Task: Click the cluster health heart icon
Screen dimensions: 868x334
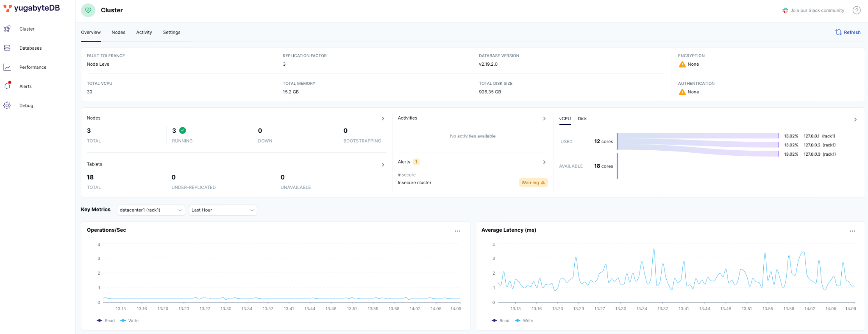Action: (x=88, y=10)
